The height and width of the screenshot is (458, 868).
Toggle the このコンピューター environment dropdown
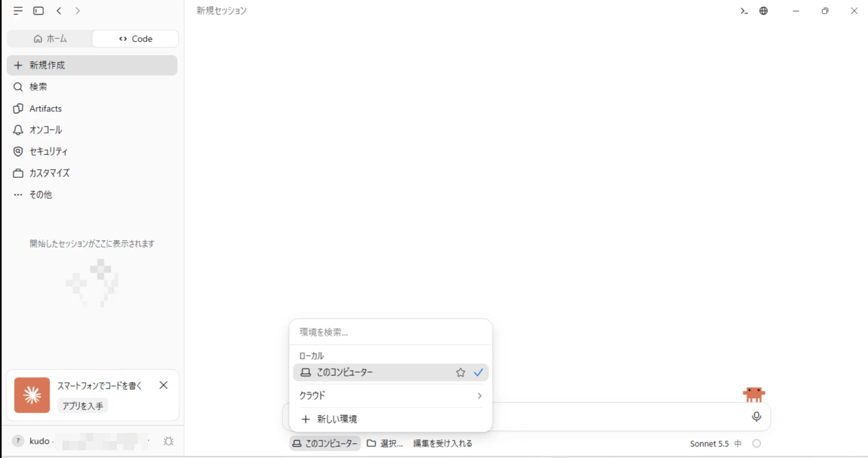tap(325, 443)
